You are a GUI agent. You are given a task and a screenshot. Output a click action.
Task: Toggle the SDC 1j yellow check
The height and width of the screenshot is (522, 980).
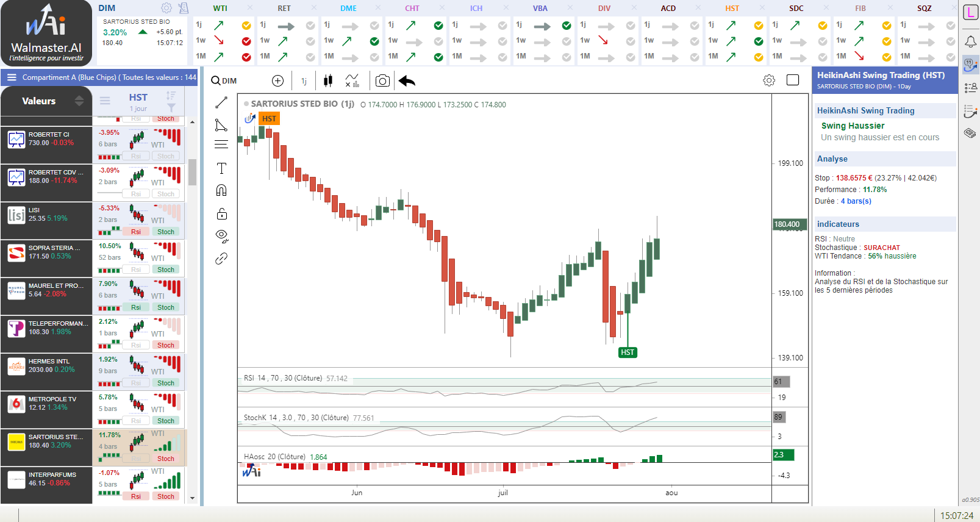tap(823, 26)
